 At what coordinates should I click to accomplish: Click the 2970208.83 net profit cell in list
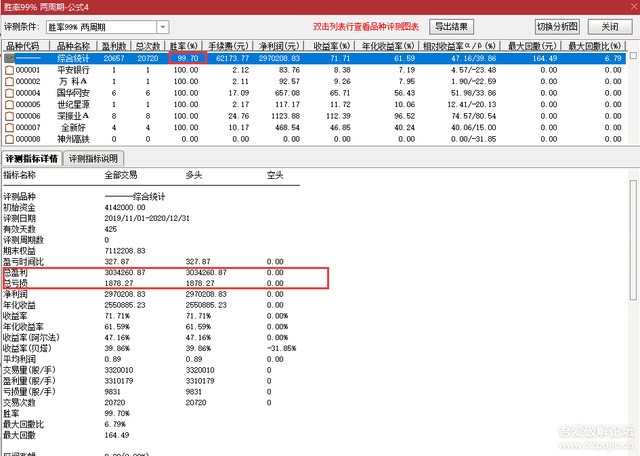279,58
